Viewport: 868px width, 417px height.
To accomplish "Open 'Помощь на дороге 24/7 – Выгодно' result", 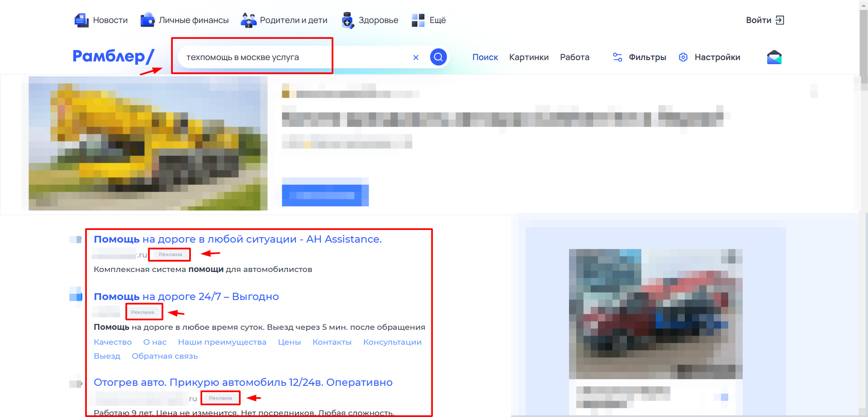I will [x=186, y=296].
